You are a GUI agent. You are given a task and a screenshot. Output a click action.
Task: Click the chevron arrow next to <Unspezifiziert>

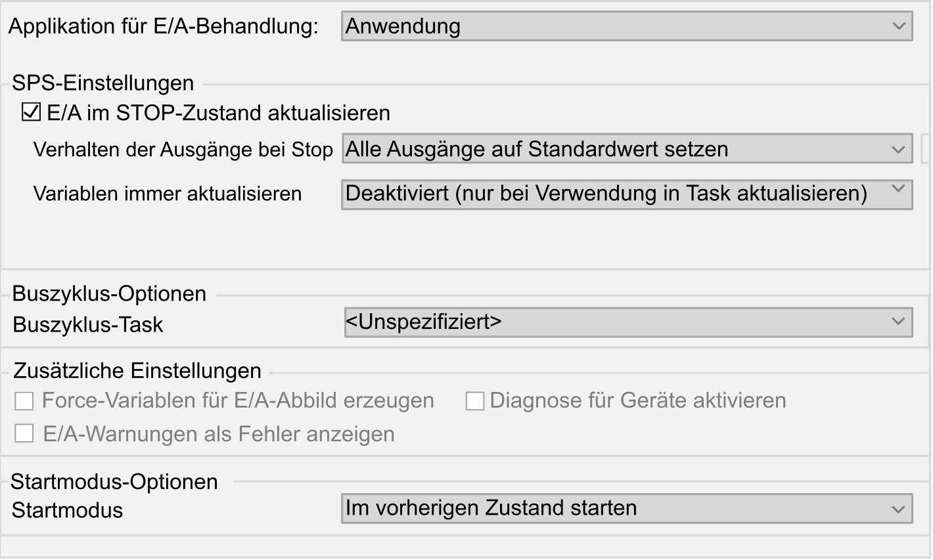899,322
